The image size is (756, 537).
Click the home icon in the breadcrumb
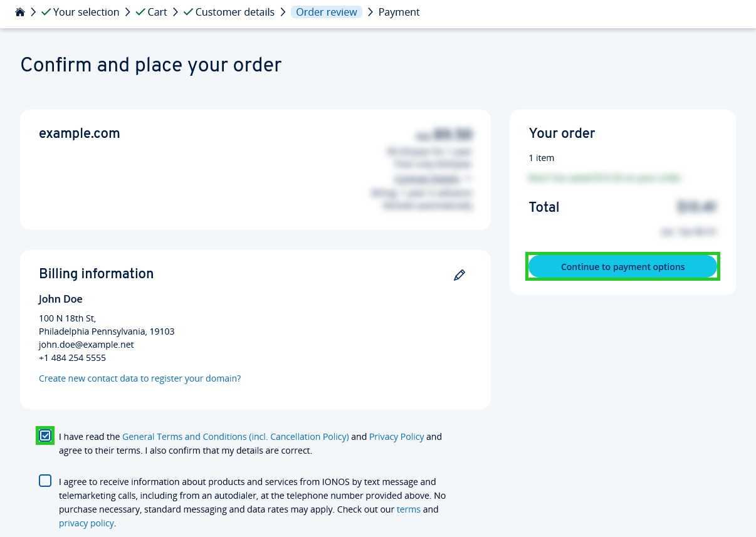pos(19,12)
